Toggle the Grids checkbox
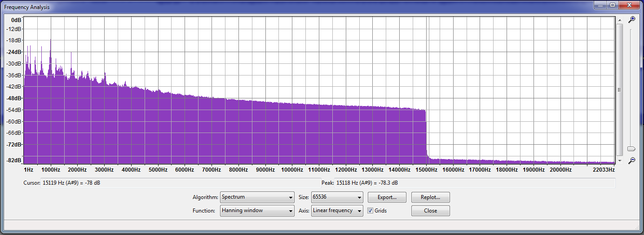Screen dimensions: 644x235 pyautogui.click(x=371, y=210)
